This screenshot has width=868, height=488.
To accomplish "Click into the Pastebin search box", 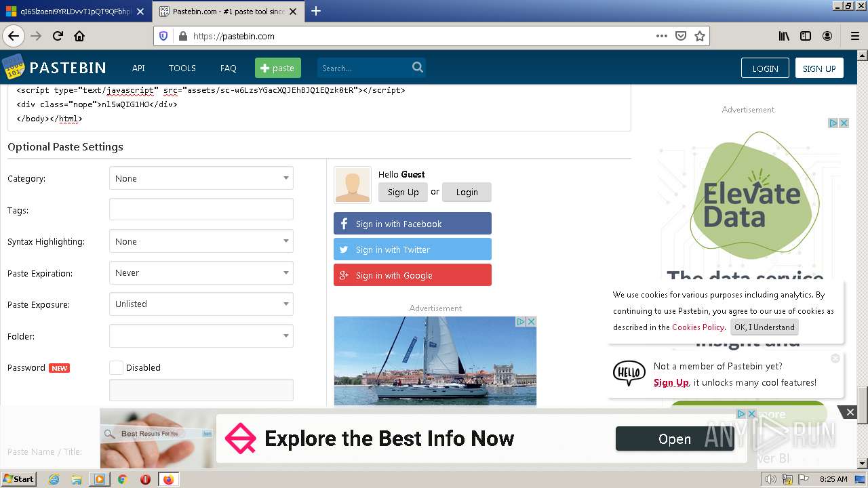I will pyautogui.click(x=363, y=68).
